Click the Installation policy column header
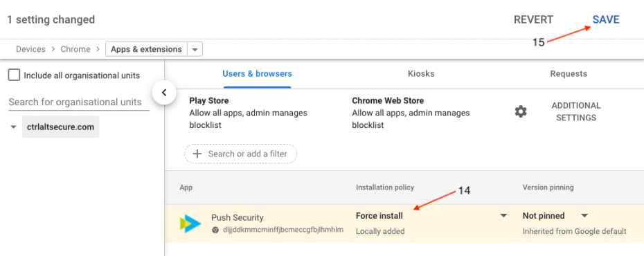This screenshot has width=644, height=256. [385, 188]
